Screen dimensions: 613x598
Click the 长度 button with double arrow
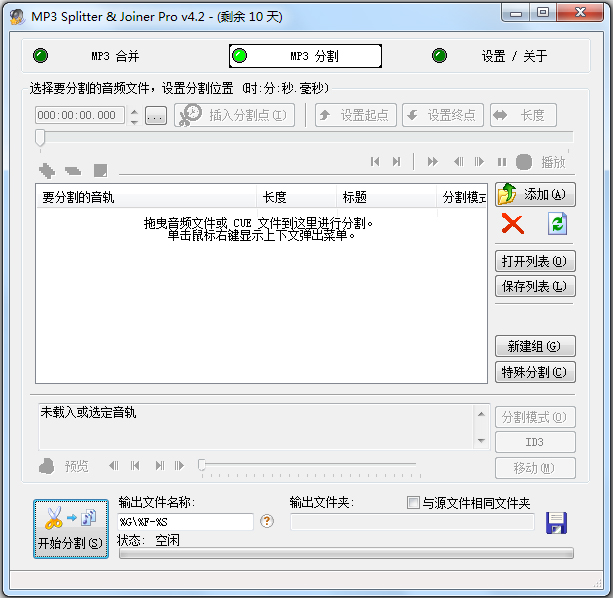coord(523,115)
